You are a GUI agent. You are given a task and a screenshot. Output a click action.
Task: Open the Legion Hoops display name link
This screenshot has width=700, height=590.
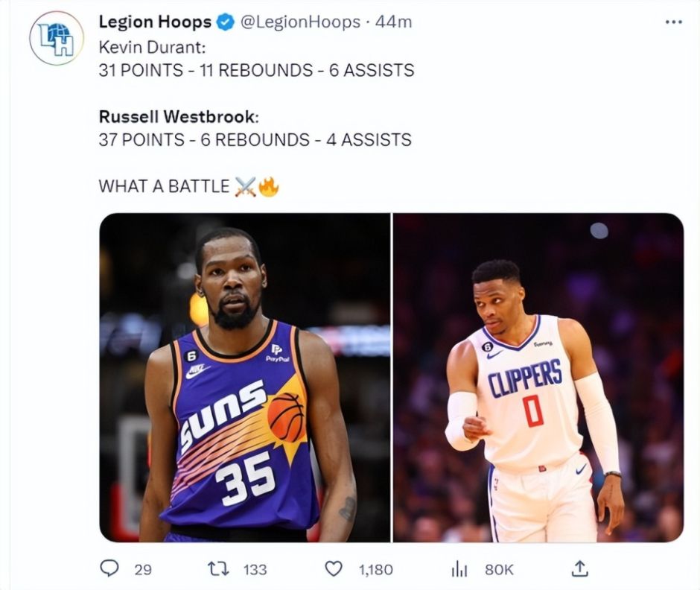(x=155, y=22)
